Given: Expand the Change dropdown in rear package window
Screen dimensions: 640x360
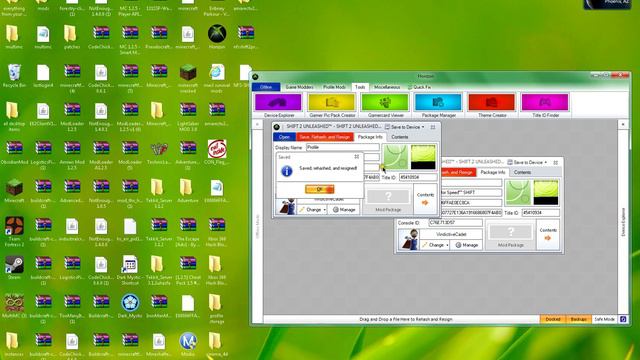Looking at the screenshot, I should [435, 245].
